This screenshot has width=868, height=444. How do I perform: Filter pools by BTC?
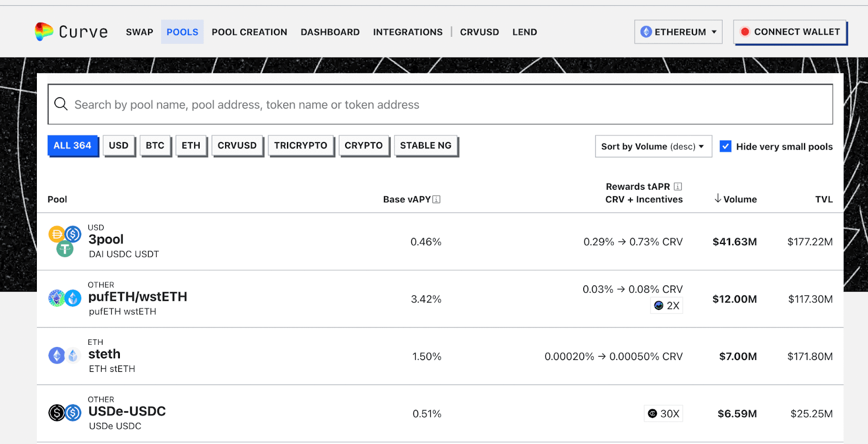tap(155, 145)
